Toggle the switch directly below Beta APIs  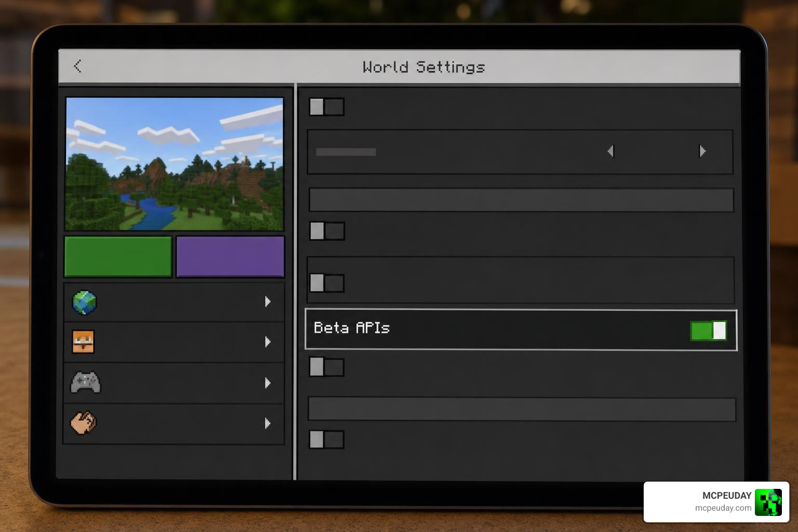pos(327,367)
